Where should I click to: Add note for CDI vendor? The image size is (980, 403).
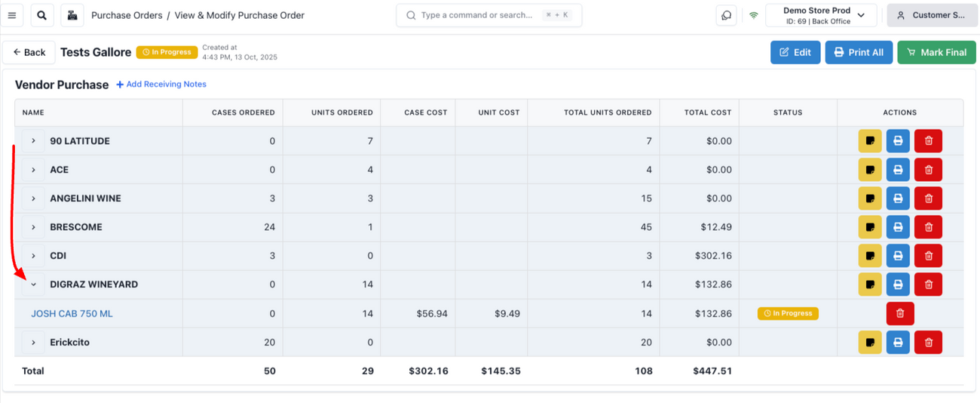click(x=870, y=256)
